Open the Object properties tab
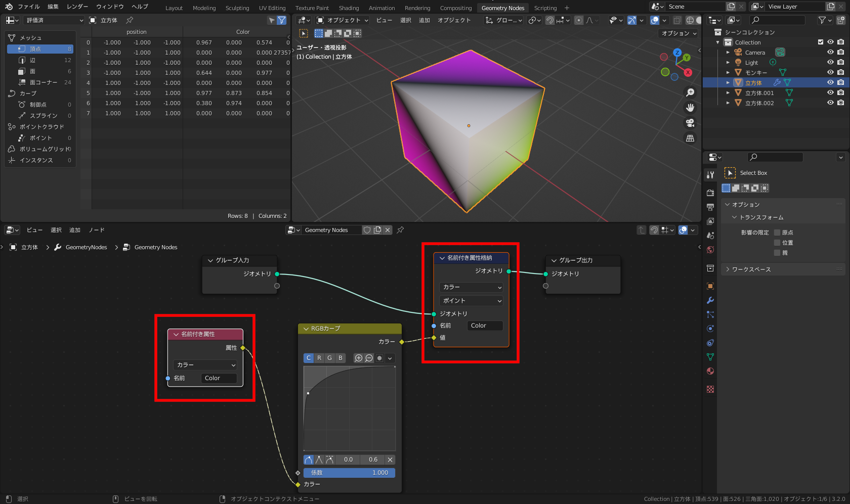This screenshot has width=850, height=504. click(x=710, y=286)
